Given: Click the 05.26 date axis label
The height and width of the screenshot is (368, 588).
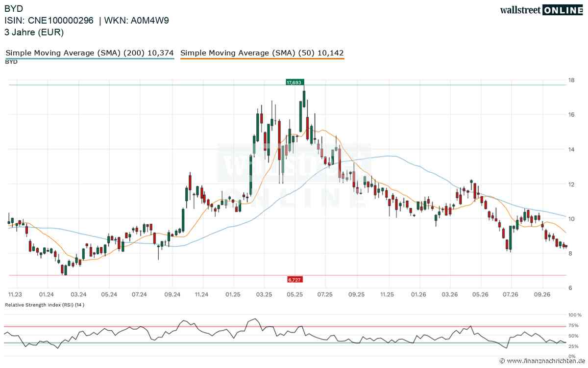Looking at the screenshot, I should 480,294.
